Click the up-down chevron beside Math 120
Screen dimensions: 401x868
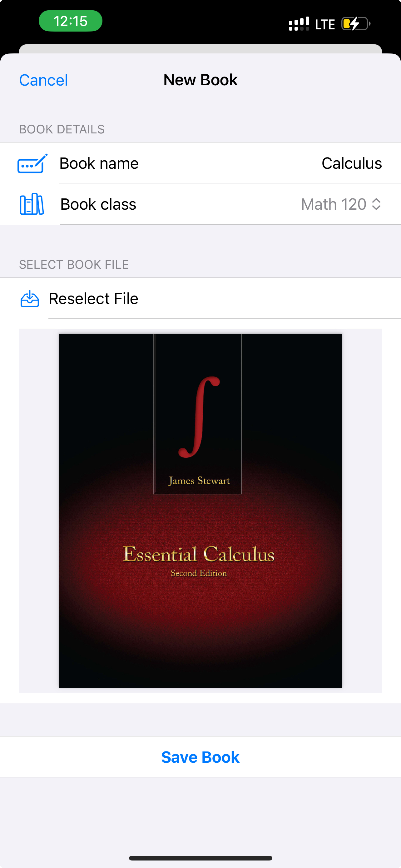(376, 204)
